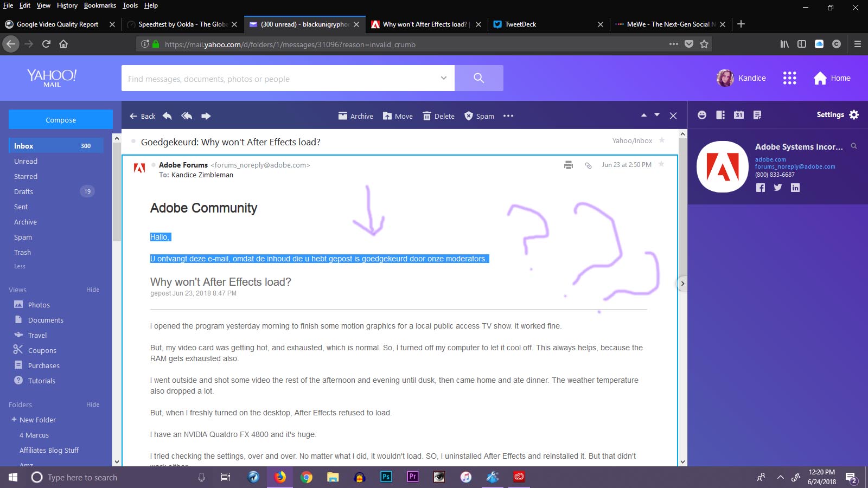Screen dimensions: 868x488
Task: Switch to the Google Video Quality Report tab
Action: click(x=60, y=24)
